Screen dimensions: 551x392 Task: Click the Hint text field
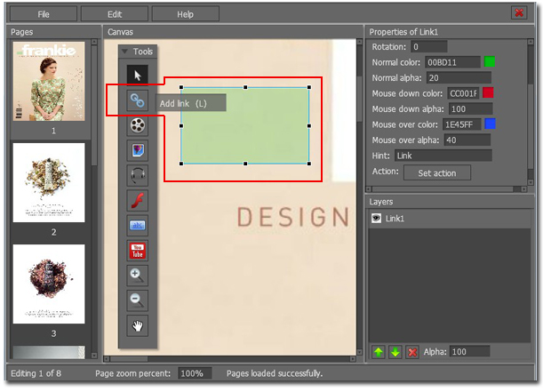443,156
